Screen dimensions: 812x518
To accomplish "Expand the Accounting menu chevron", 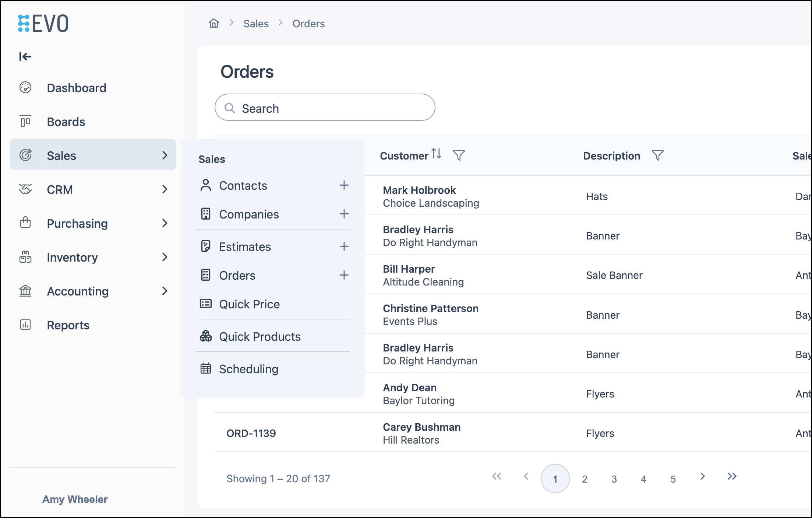I will coord(165,291).
